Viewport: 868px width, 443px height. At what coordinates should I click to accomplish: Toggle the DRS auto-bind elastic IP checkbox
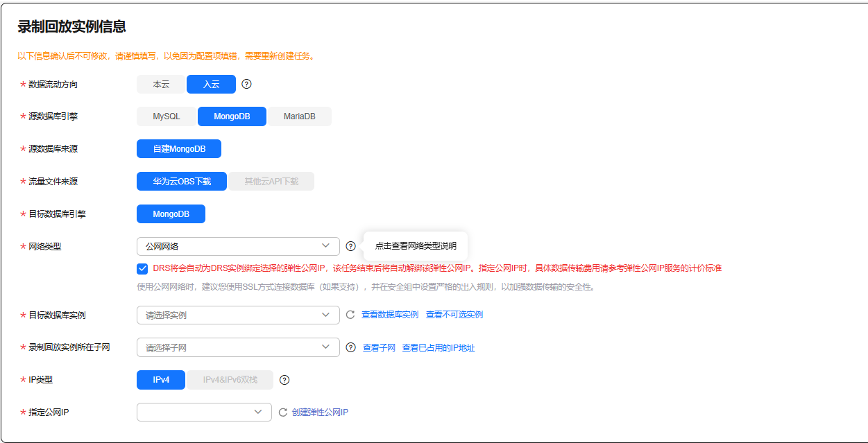142,268
